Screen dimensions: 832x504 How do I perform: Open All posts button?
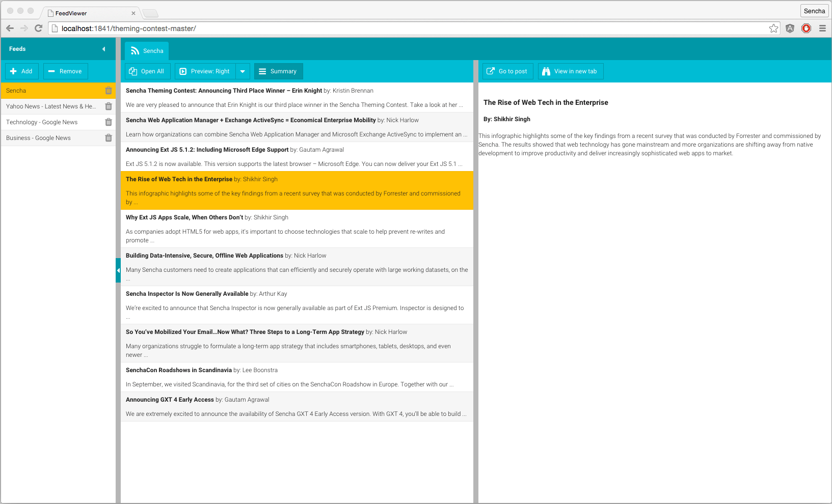tap(147, 71)
